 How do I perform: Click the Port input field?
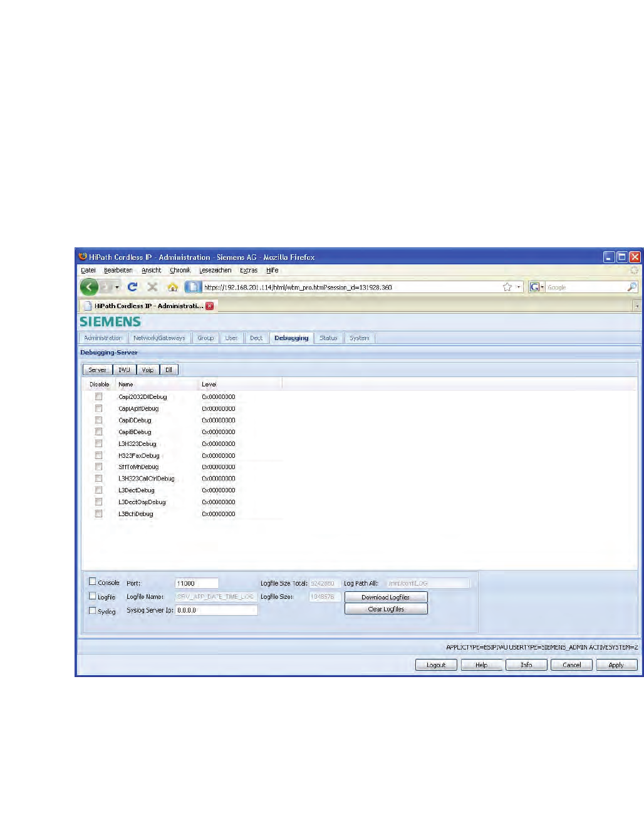(x=197, y=583)
